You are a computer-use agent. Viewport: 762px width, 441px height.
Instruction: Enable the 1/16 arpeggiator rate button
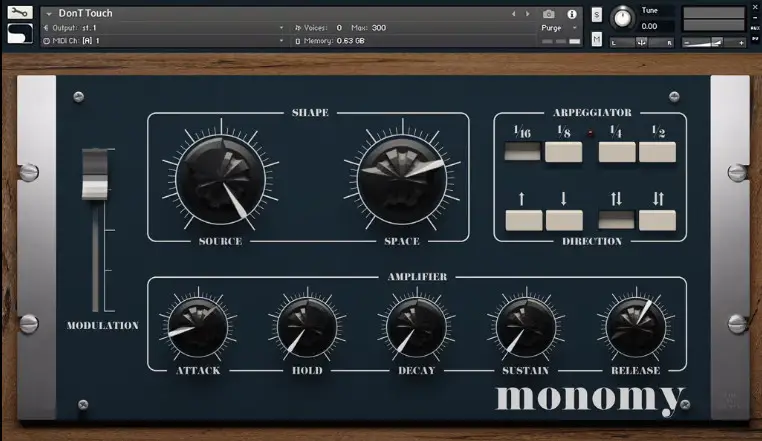coord(522,151)
